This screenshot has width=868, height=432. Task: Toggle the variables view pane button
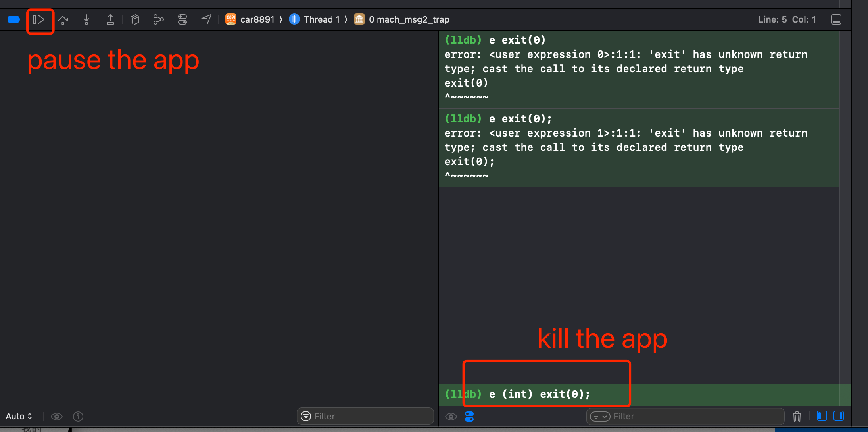click(x=822, y=416)
